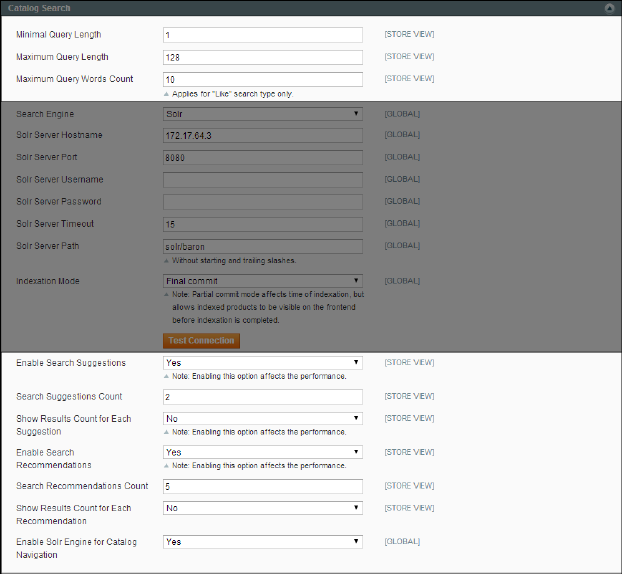Viewport: 622px width, 574px height.
Task: Open Show Results Count for Each Recommendation dropdown
Action: pos(262,508)
